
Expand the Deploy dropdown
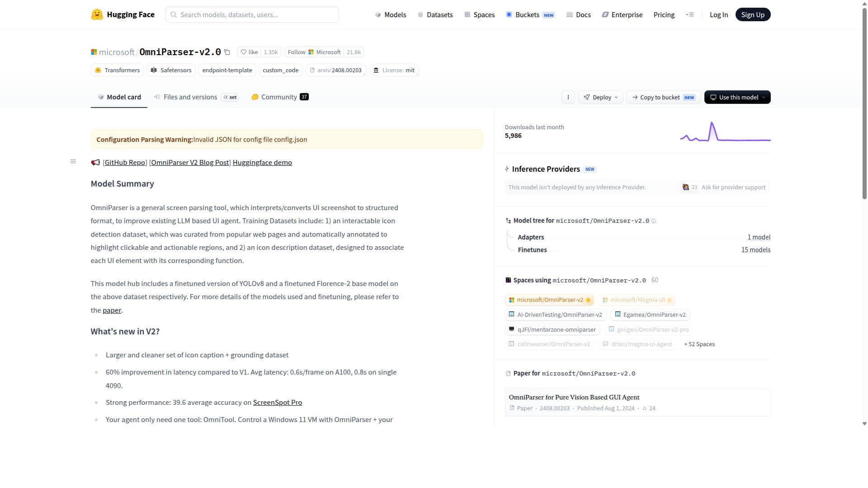tap(600, 97)
